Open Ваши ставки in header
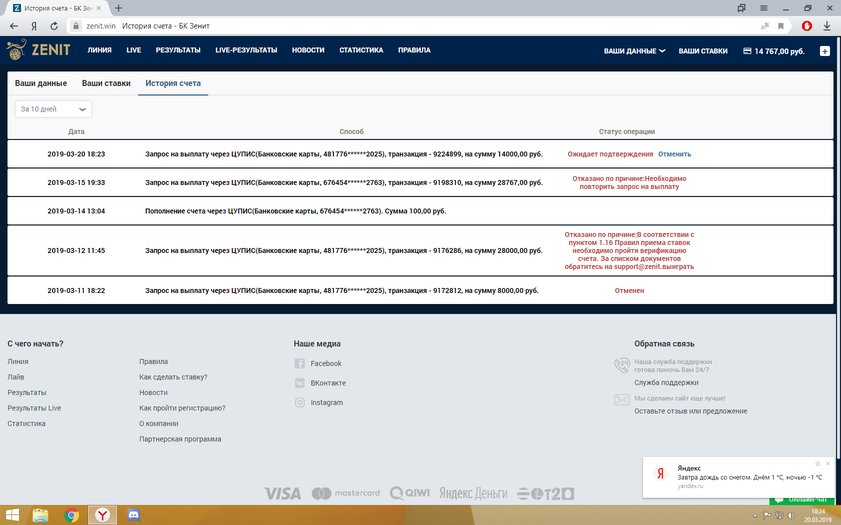Screen dimensions: 841x525 pyautogui.click(x=703, y=51)
